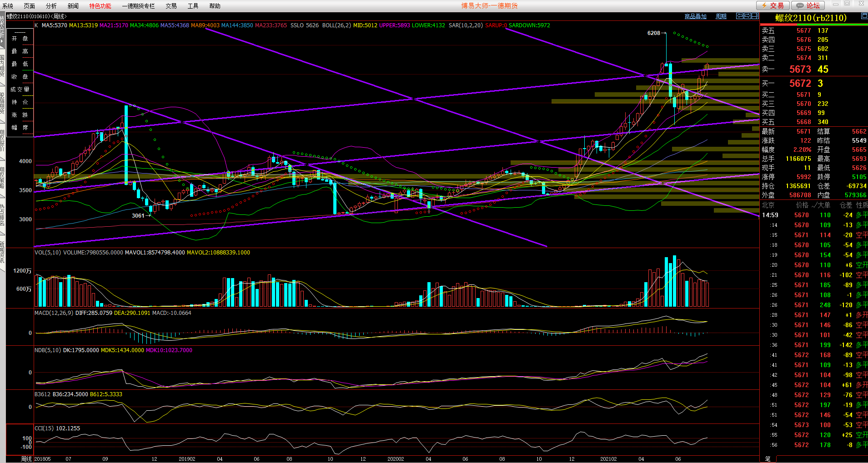Click the 成交量 row in info box

(x=20, y=90)
